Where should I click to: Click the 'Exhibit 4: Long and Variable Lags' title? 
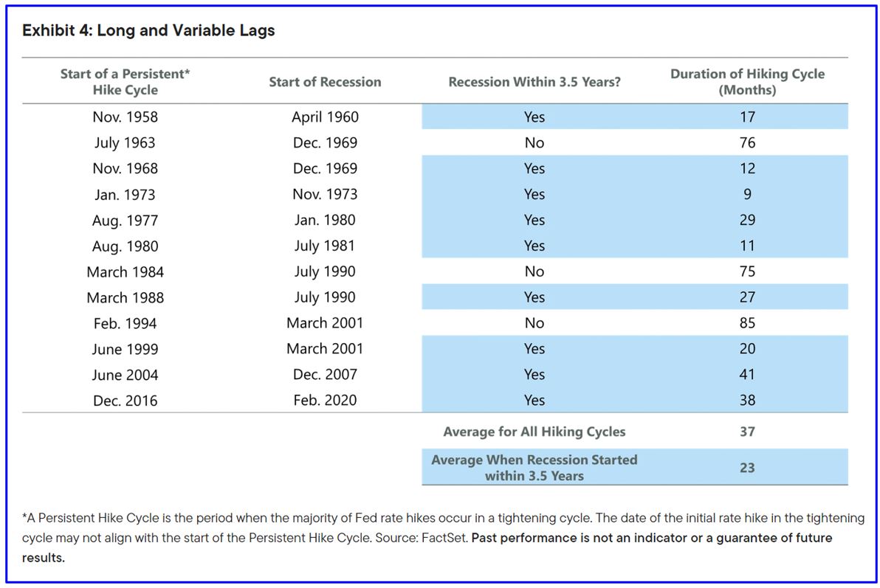pyautogui.click(x=148, y=30)
